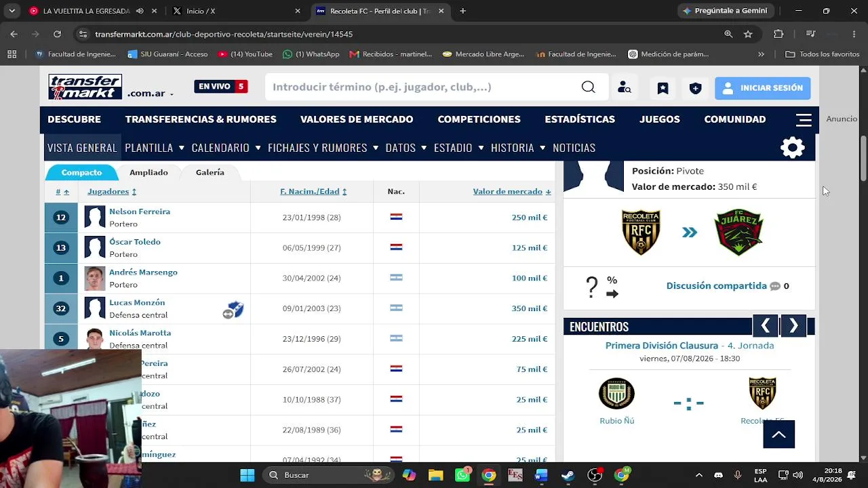Open the En Vivo live scores button
868x488 pixels.
point(221,87)
